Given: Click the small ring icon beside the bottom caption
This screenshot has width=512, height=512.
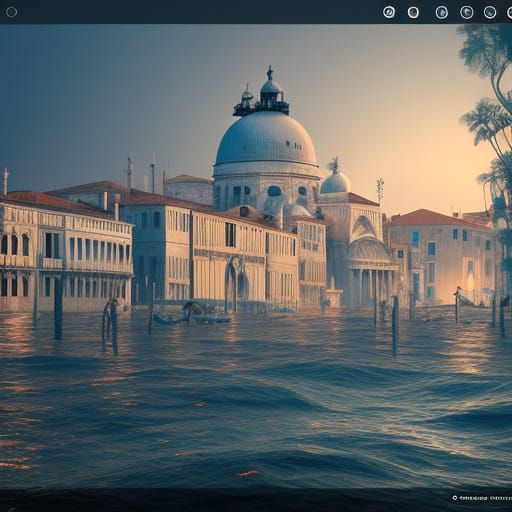Looking at the screenshot, I should tap(454, 498).
